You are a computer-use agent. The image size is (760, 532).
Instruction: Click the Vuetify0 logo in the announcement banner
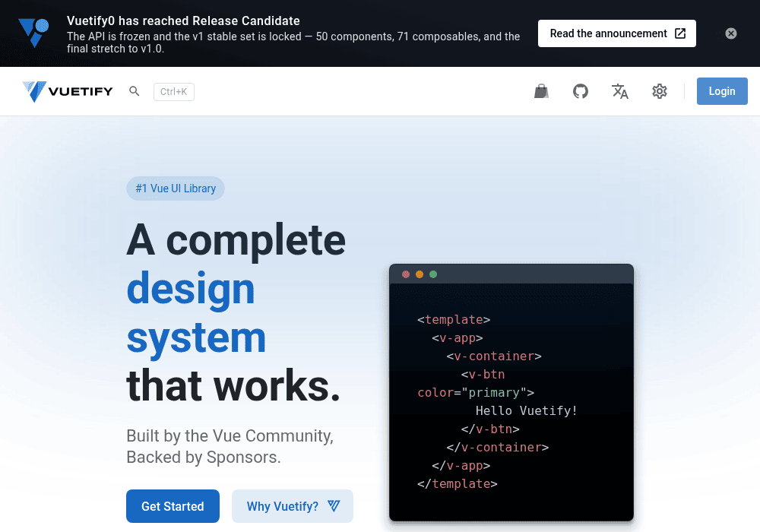click(33, 33)
